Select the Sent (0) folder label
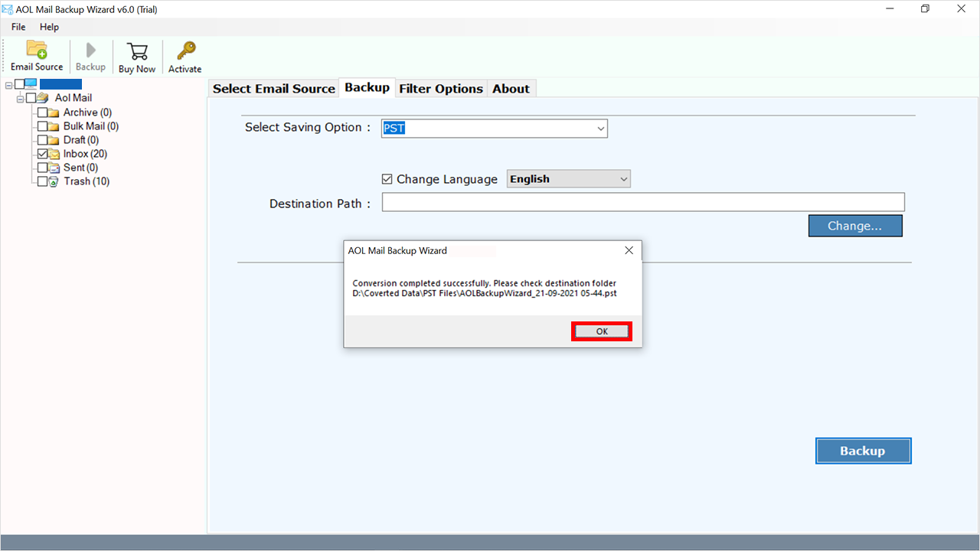The height and width of the screenshot is (551, 980). click(x=80, y=168)
